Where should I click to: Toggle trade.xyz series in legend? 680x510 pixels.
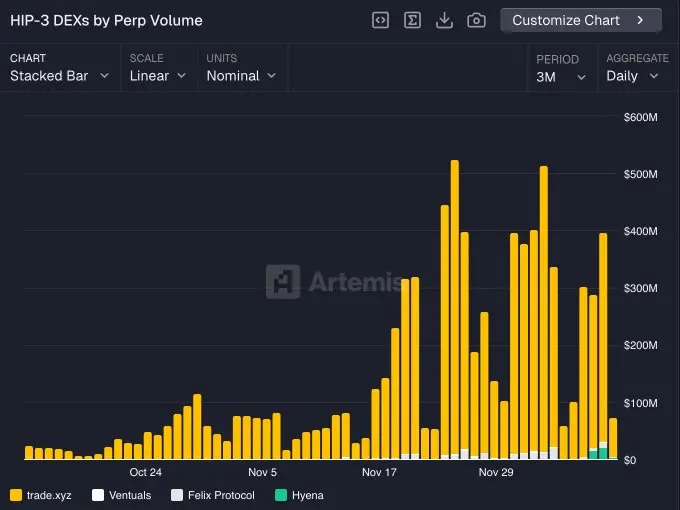48,495
